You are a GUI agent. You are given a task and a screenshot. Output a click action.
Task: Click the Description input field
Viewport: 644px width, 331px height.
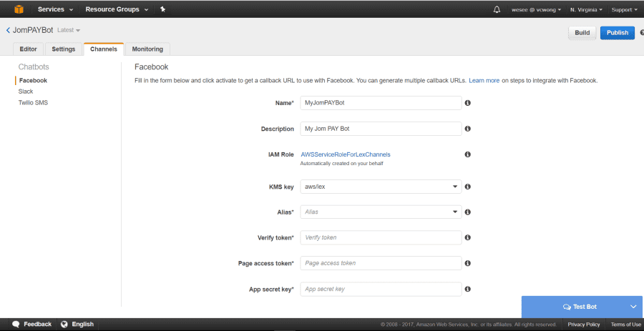[381, 129]
